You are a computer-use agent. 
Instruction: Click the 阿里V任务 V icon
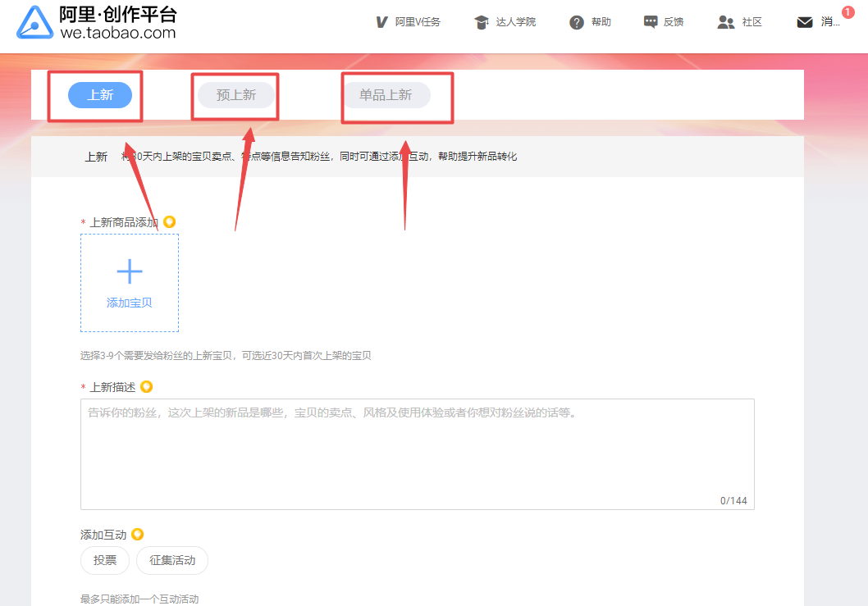point(381,22)
